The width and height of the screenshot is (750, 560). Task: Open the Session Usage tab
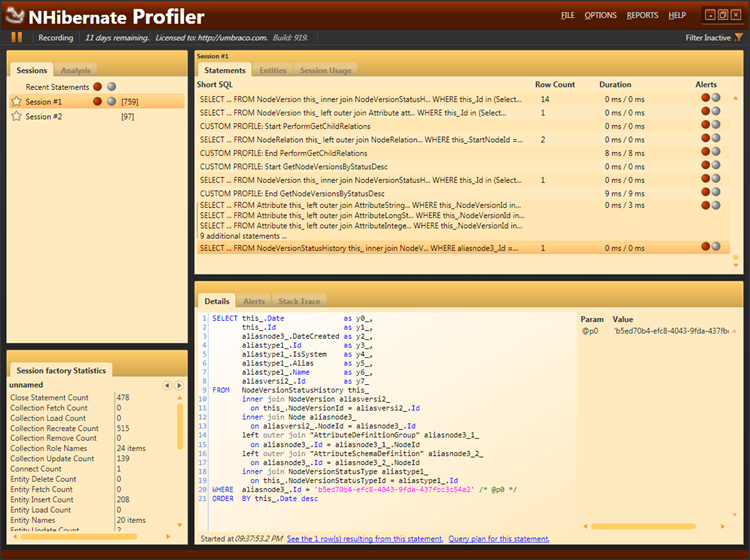coord(326,70)
